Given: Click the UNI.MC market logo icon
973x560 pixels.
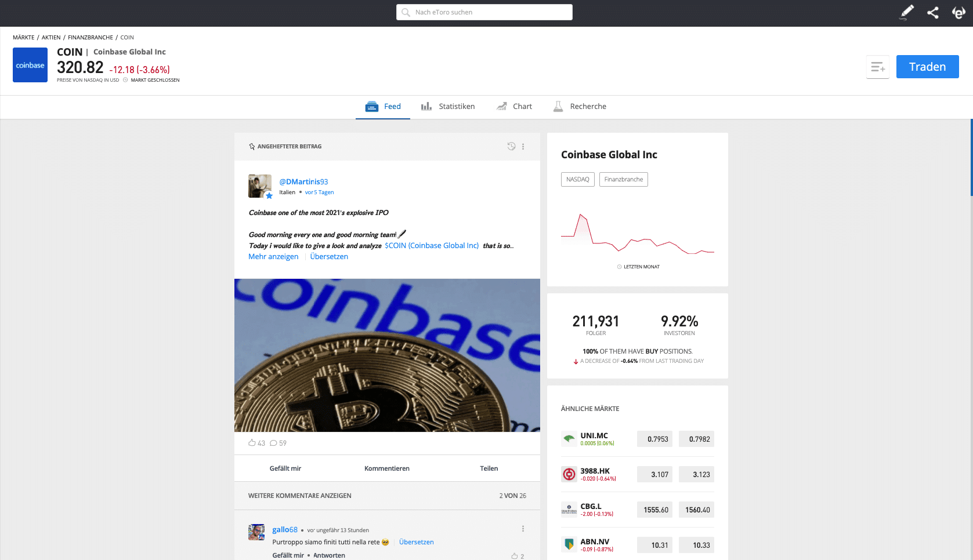Looking at the screenshot, I should coord(569,439).
